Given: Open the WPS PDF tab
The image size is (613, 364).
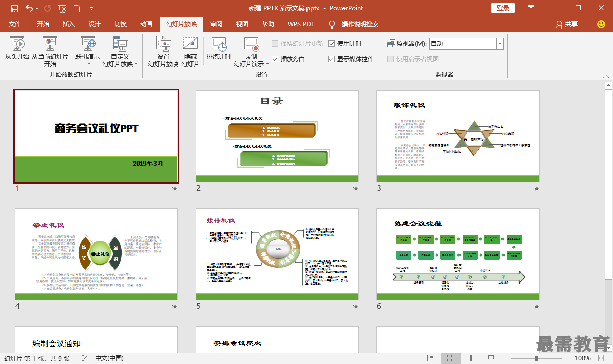Looking at the screenshot, I should pos(301,24).
